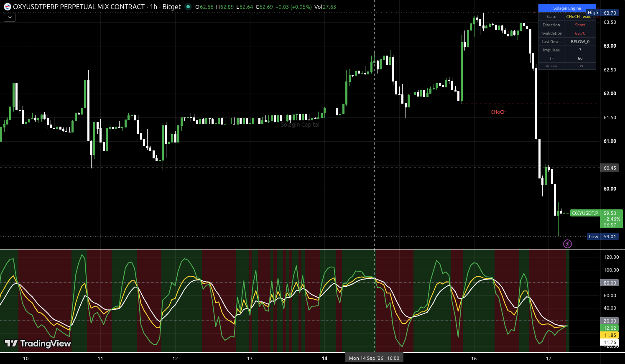Image resolution: width=625 pixels, height=364 pixels.
Task: Click the Short direction value
Action: point(580,25)
